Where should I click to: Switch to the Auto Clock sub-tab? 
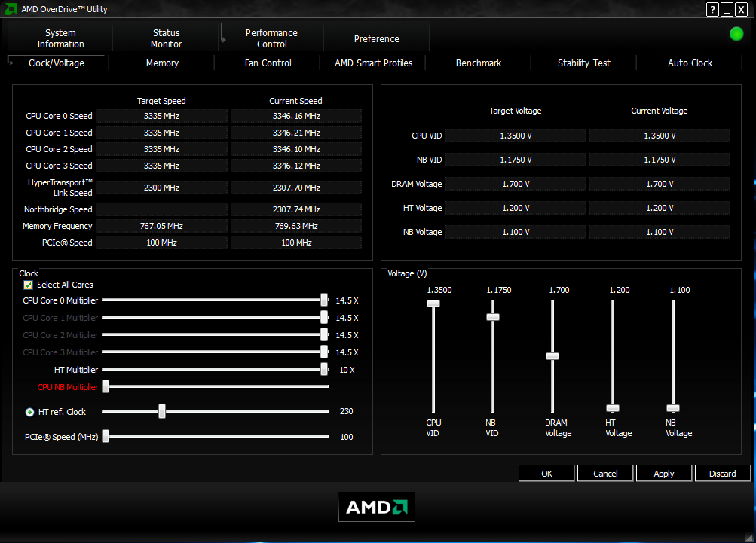click(x=690, y=63)
